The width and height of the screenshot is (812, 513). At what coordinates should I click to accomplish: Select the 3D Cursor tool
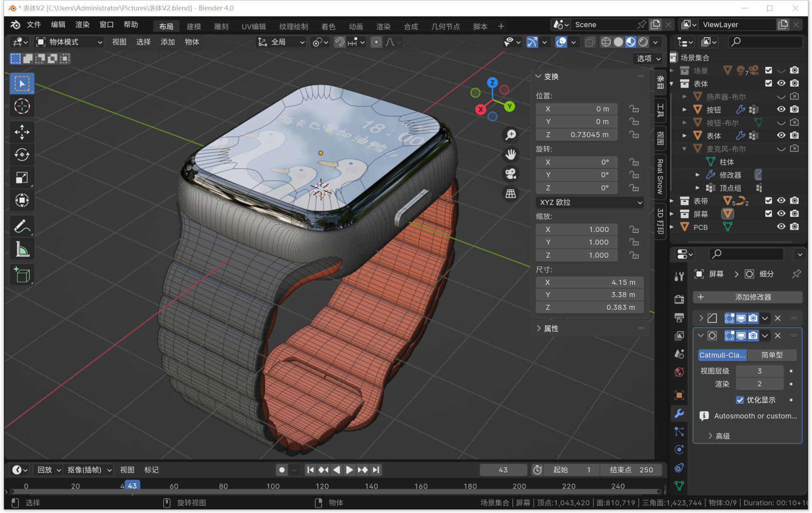(x=22, y=106)
